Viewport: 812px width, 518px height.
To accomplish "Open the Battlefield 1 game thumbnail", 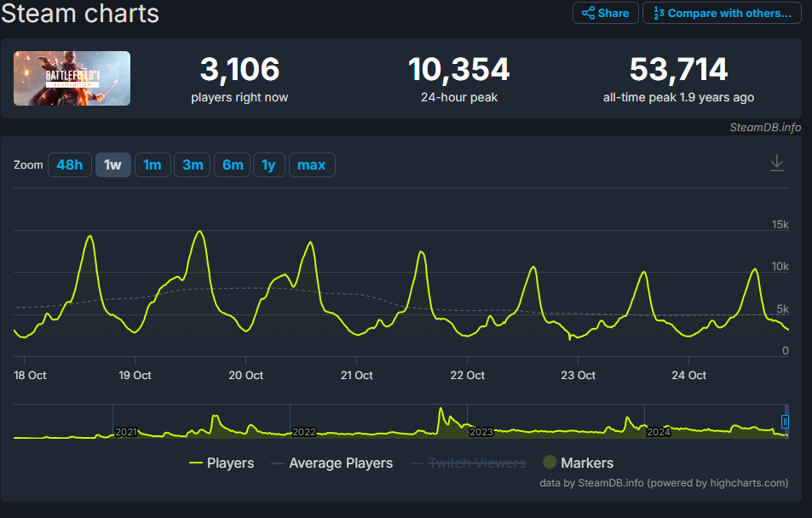I will click(x=72, y=78).
